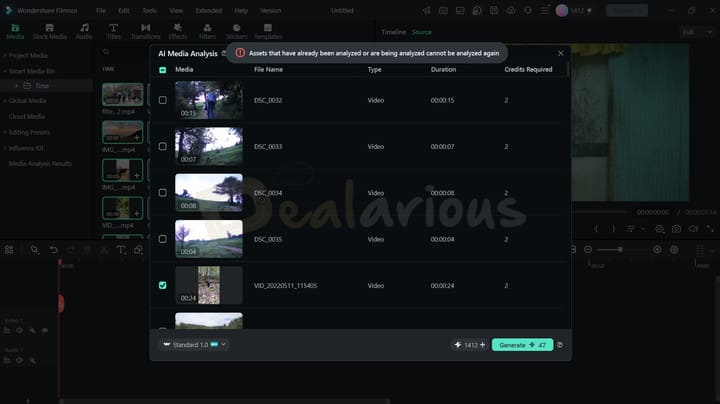Open the Titles panel icon
This screenshot has width=720, height=404.
(x=113, y=28)
